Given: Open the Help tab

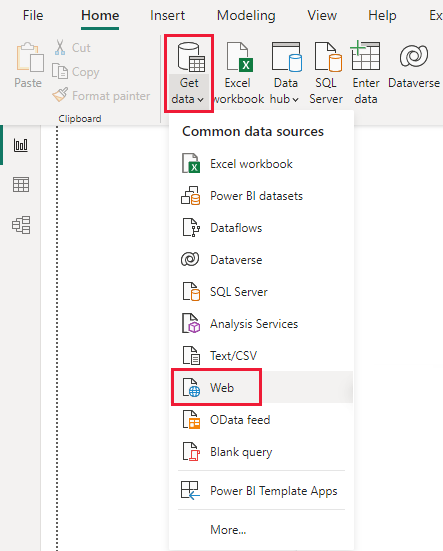Looking at the screenshot, I should coord(382,15).
